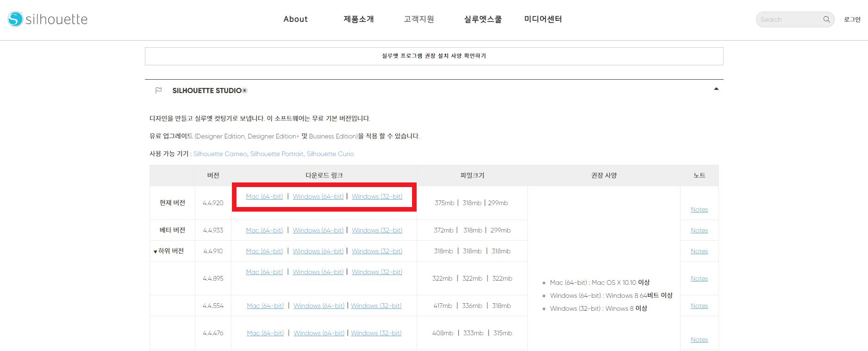
Task: Click the 다운로드 링크 column header
Action: tap(324, 175)
